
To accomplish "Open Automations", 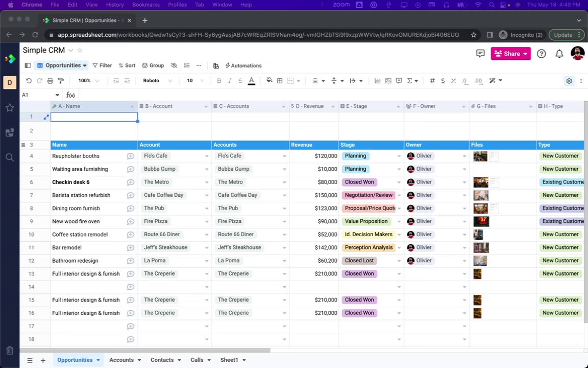I will point(243,65).
